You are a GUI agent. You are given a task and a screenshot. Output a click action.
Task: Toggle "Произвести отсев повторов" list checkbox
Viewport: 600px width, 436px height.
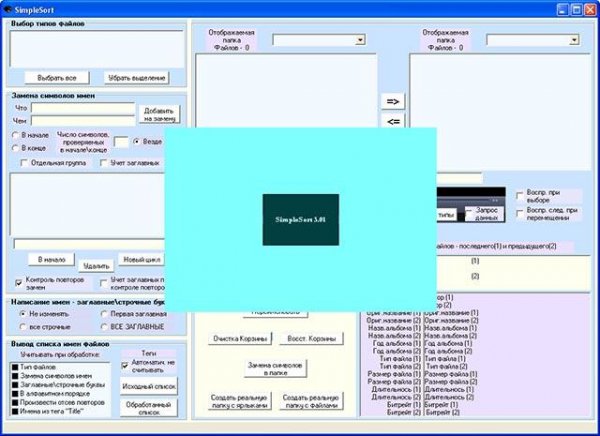coord(15,402)
